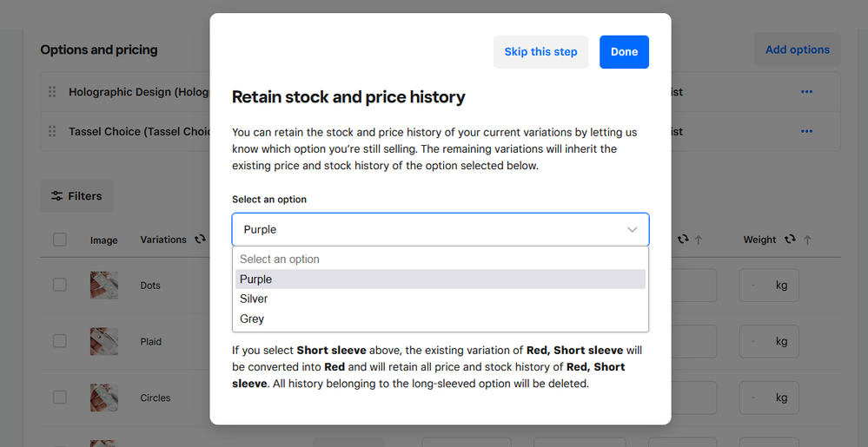The height and width of the screenshot is (447, 868).
Task: Check the box for the Plaid variation
Action: pyautogui.click(x=60, y=341)
